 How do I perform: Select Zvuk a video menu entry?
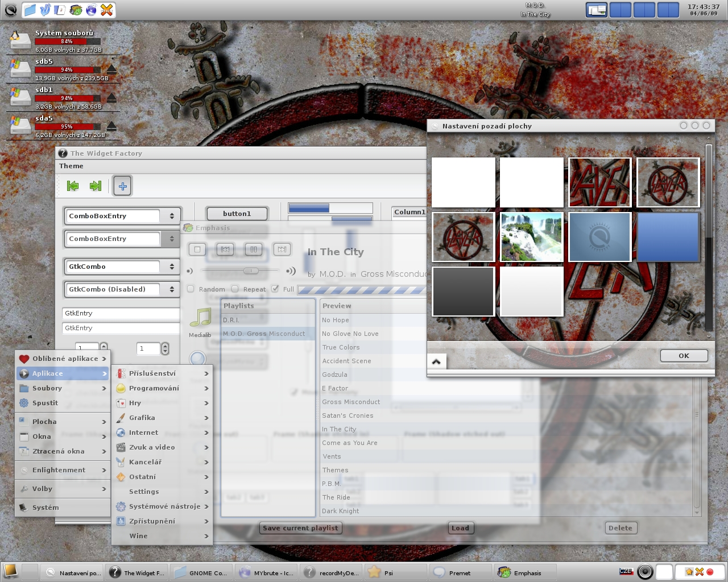tap(162, 447)
